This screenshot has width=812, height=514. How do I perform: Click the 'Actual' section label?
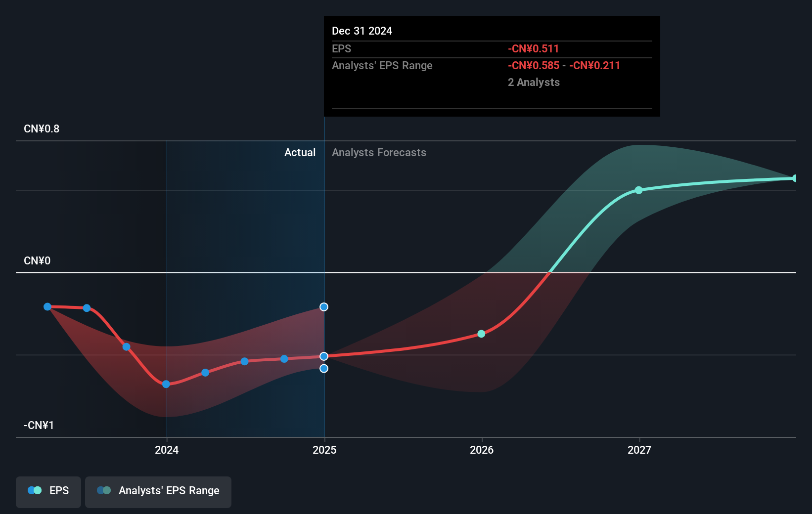pos(300,153)
